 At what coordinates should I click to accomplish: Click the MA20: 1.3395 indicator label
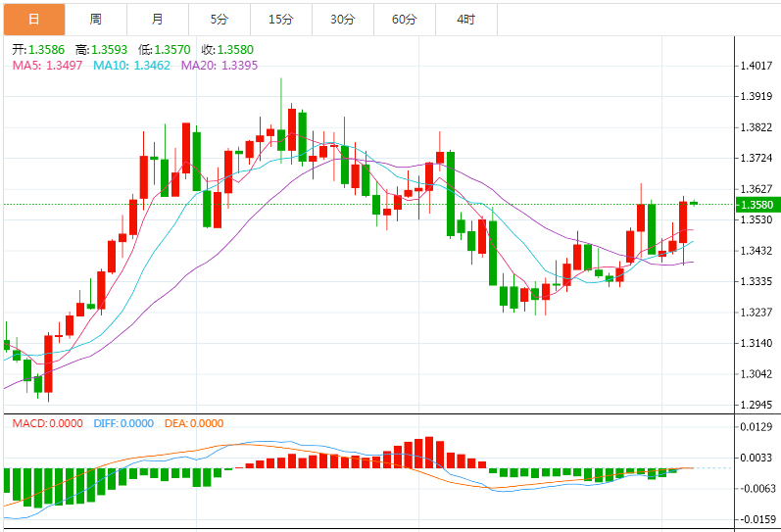(x=220, y=66)
